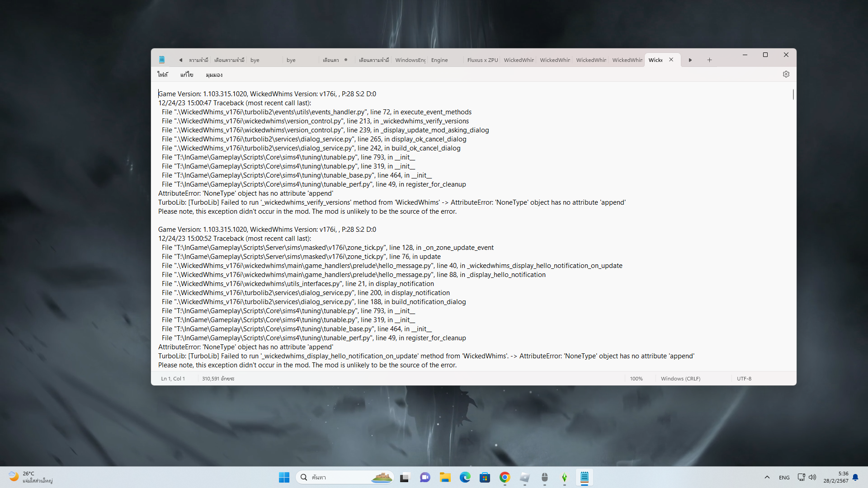Switch to the WindowsEng tab
The image size is (868, 488).
410,60
